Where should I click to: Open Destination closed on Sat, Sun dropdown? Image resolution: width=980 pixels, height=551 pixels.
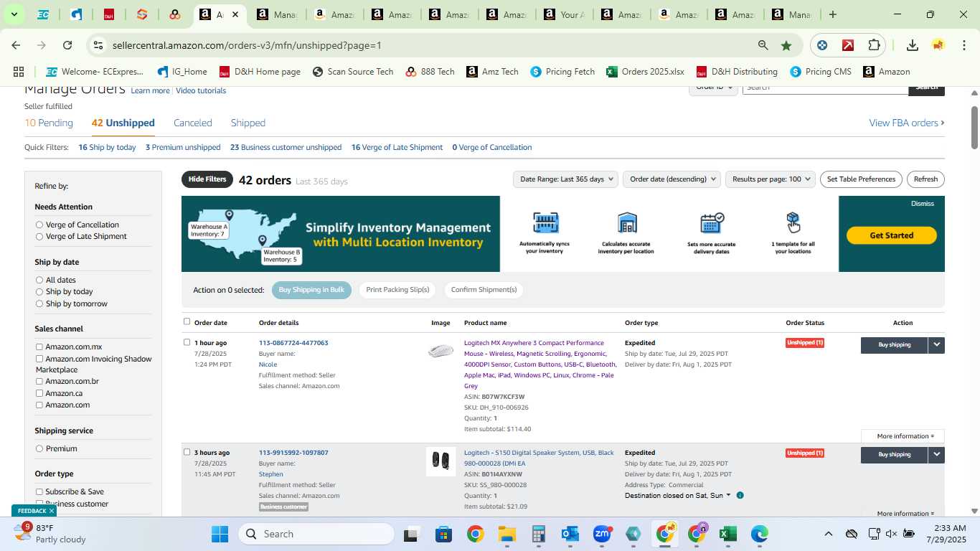(x=678, y=496)
